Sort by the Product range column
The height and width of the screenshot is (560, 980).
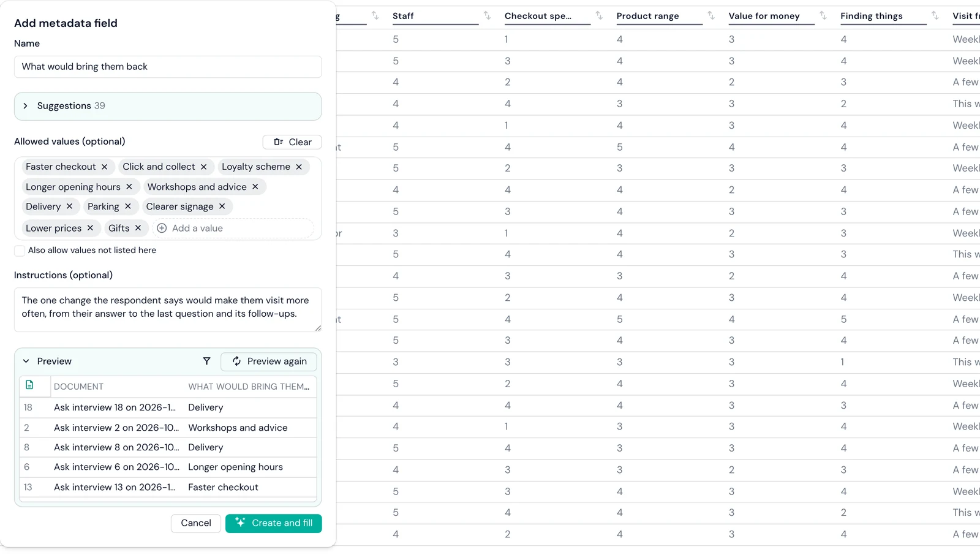click(x=711, y=15)
